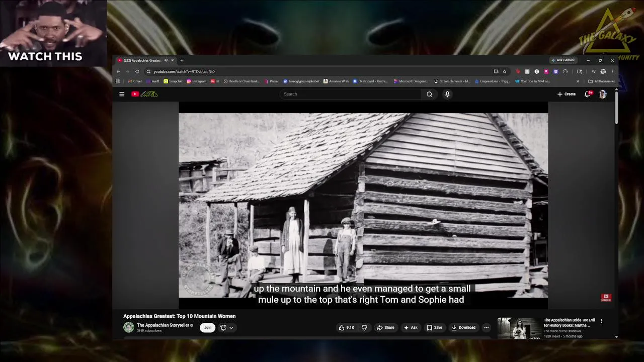
Task: Open the Amazon Wish bookmark
Action: 336,81
